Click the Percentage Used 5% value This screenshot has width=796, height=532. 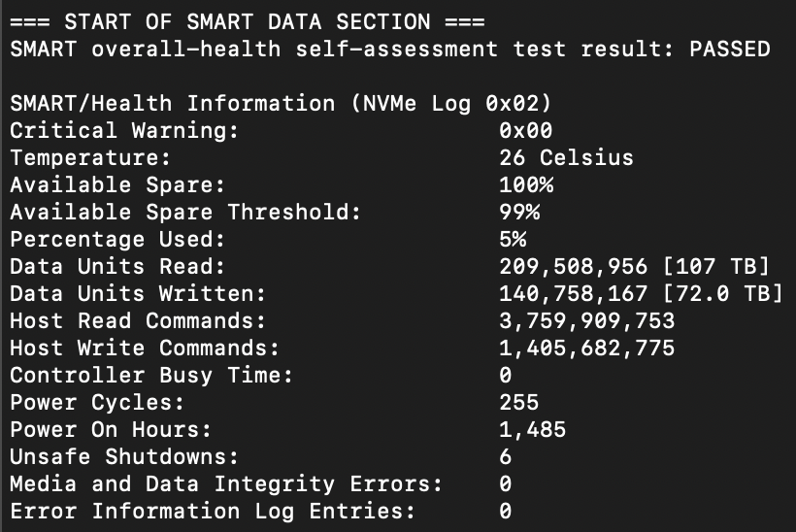513,239
